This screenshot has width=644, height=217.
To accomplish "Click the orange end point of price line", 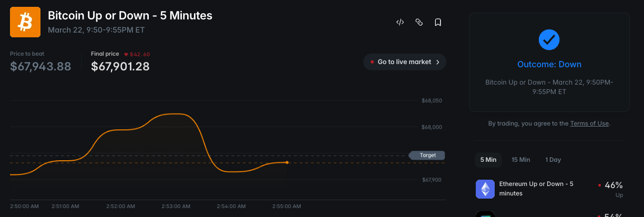I will (x=287, y=162).
